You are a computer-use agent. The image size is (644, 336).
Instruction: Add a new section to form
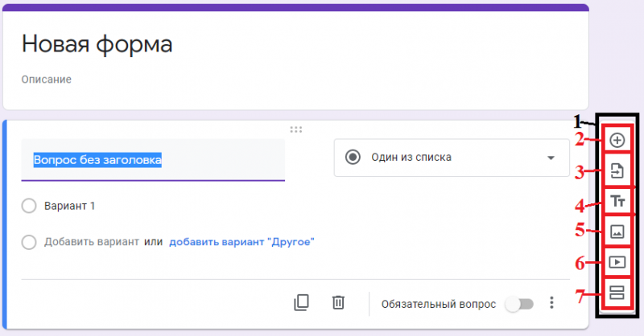pyautogui.click(x=617, y=292)
